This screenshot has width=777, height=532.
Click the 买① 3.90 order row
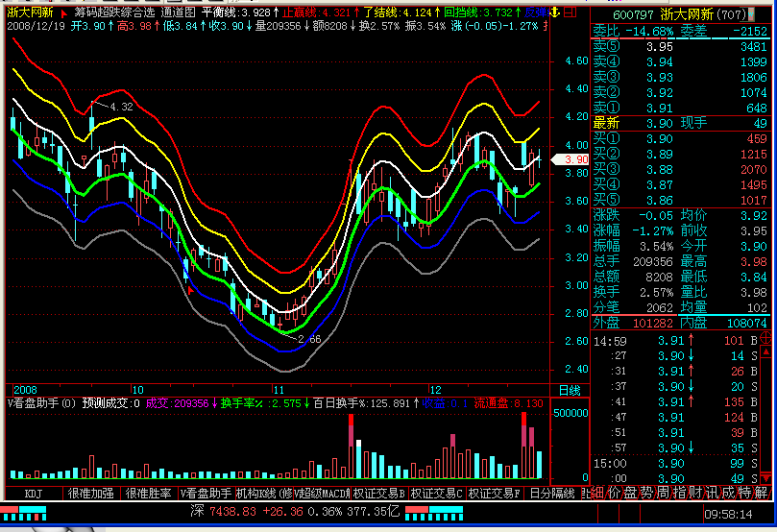[680, 138]
